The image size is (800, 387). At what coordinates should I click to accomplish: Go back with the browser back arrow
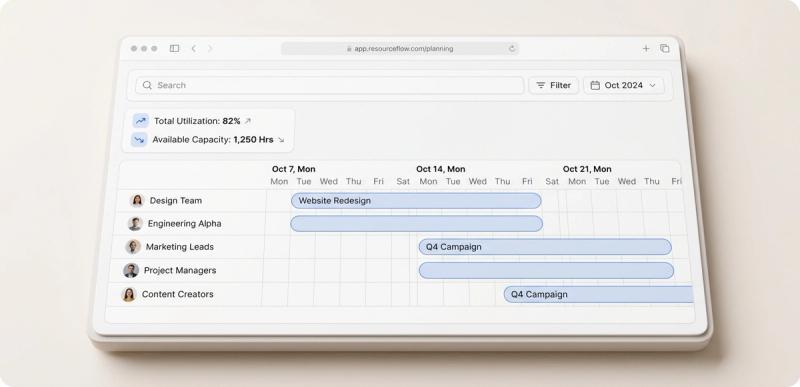(x=193, y=48)
